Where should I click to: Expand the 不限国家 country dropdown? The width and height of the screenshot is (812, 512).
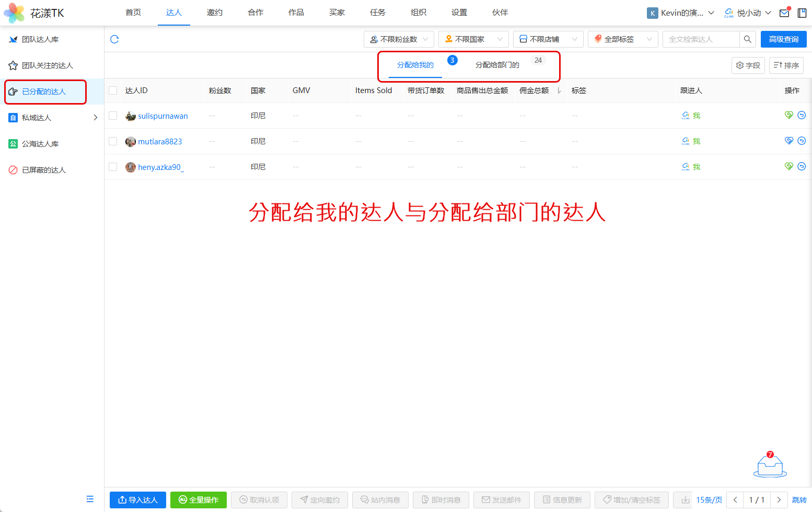(473, 39)
